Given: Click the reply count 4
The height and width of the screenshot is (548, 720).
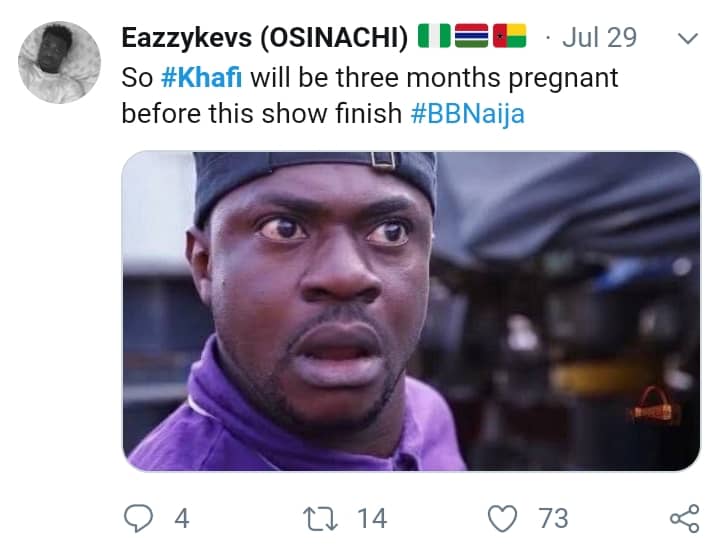Looking at the screenshot, I should 181,518.
